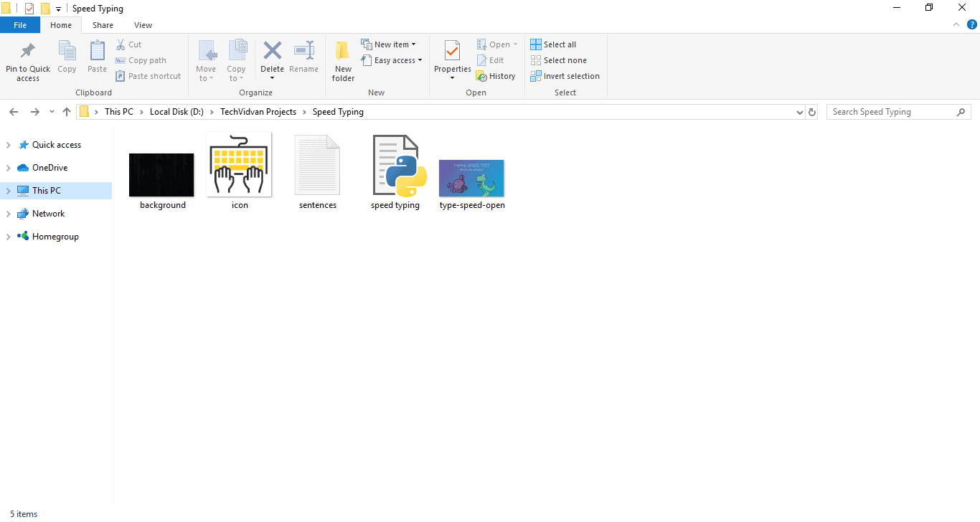Click TechVidvan Projects in the address path
The width and height of the screenshot is (980, 522).
(258, 112)
